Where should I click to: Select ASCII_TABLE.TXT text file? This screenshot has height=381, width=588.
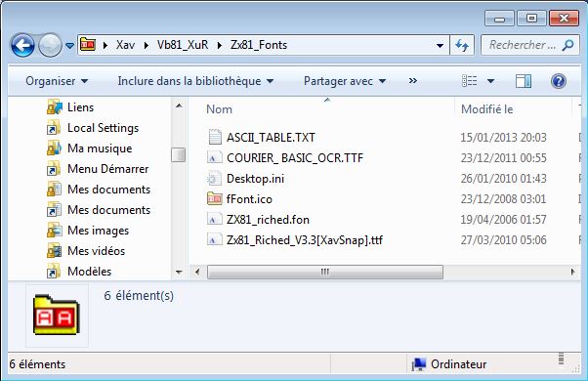[x=271, y=137]
